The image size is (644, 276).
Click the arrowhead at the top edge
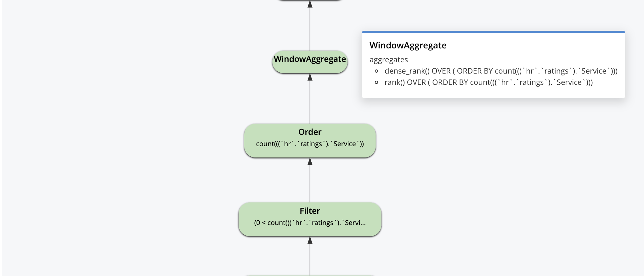click(310, 4)
